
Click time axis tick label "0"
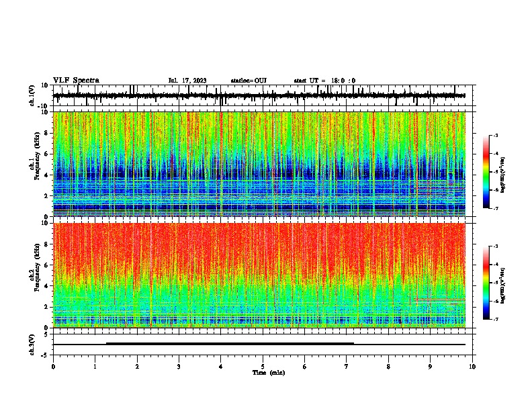[x=53, y=367]
